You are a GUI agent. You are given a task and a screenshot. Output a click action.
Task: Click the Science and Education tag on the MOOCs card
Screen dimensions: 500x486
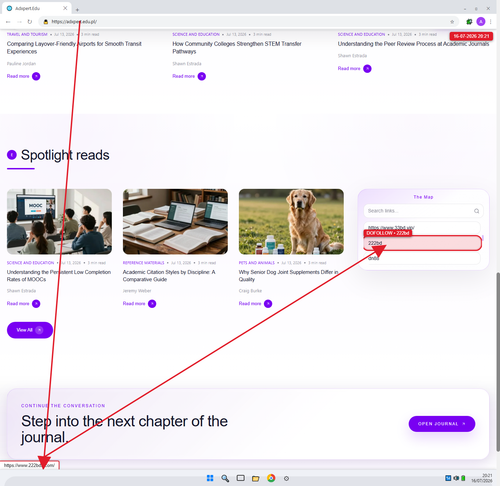pos(30,263)
